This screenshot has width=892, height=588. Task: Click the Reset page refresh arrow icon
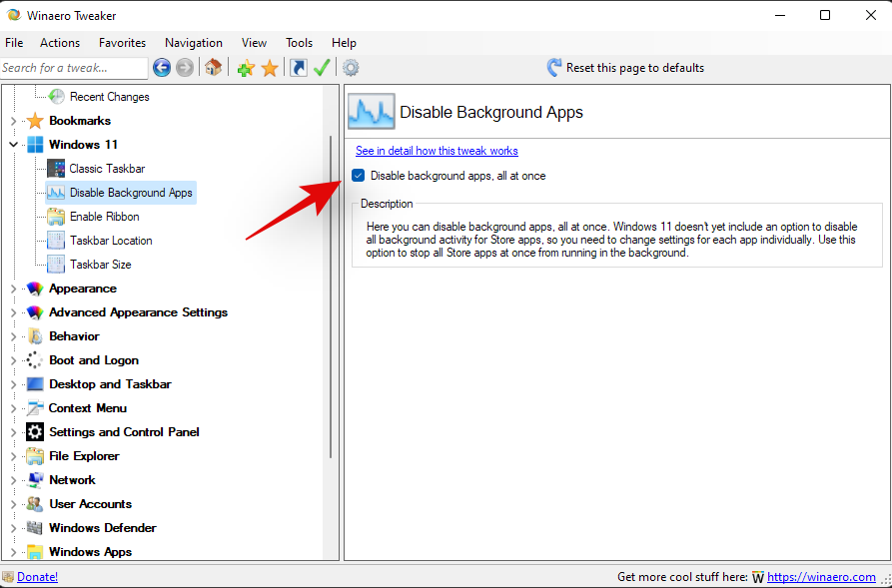click(x=554, y=68)
